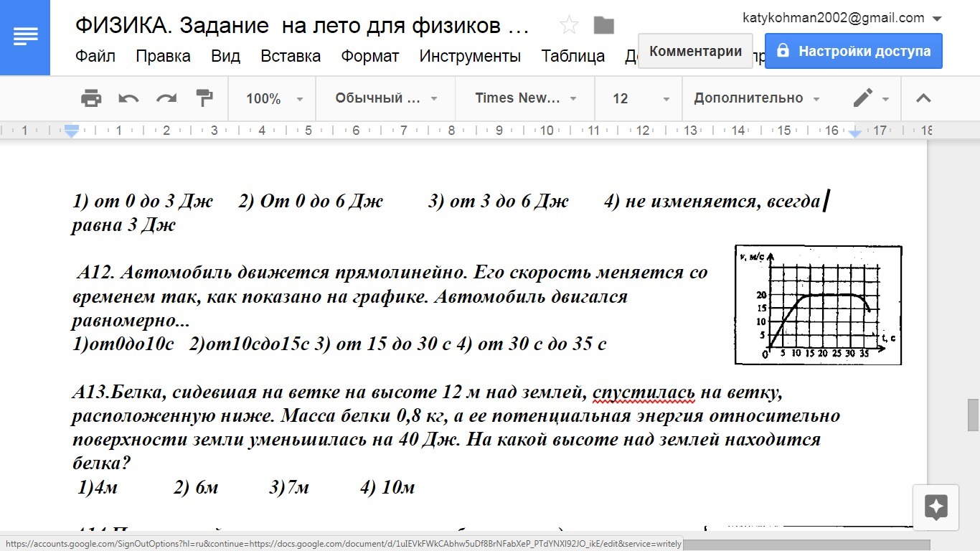The width and height of the screenshot is (980, 551).
Task: Select the paint format roller icon
Action: coord(204,98)
